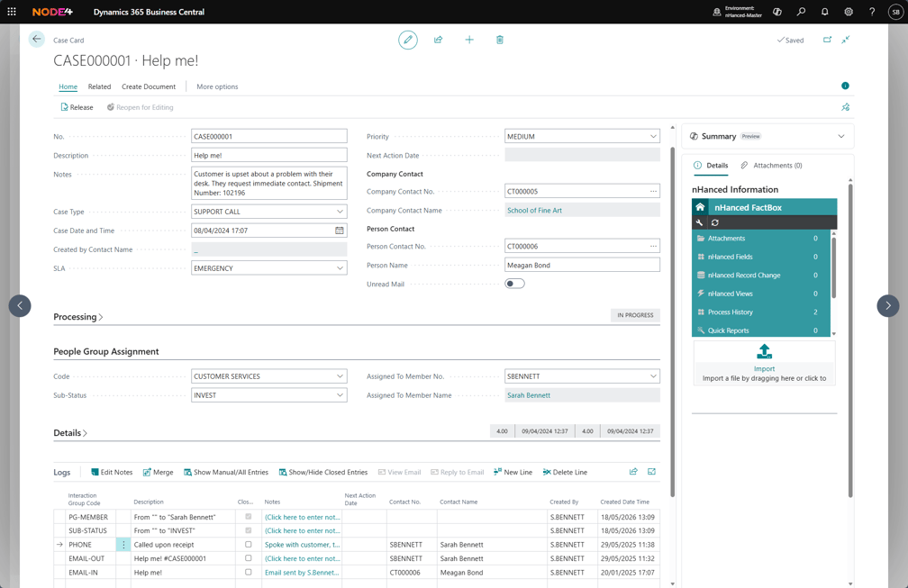Viewport: 908px width, 588px height.
Task: Open Process History FactBox row
Action: click(x=761, y=312)
